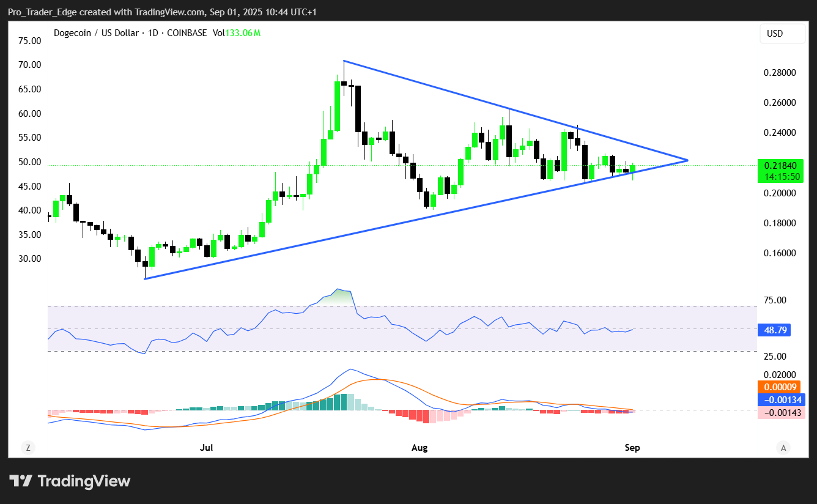Click the MACD blue value label -0.00134
The image size is (817, 504).
pyautogui.click(x=781, y=400)
